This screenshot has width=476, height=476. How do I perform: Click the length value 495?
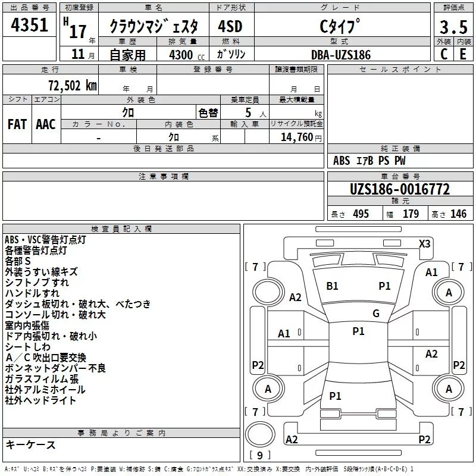click(361, 214)
